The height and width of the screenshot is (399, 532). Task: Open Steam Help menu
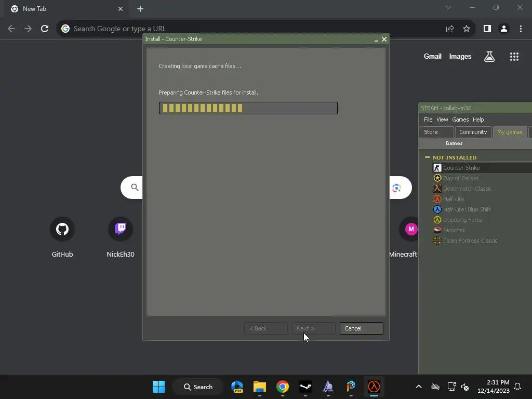tap(478, 119)
